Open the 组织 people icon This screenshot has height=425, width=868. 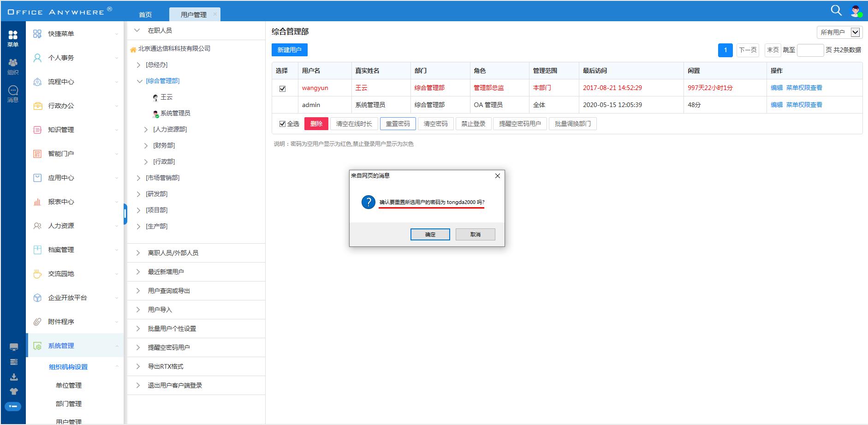[x=13, y=66]
